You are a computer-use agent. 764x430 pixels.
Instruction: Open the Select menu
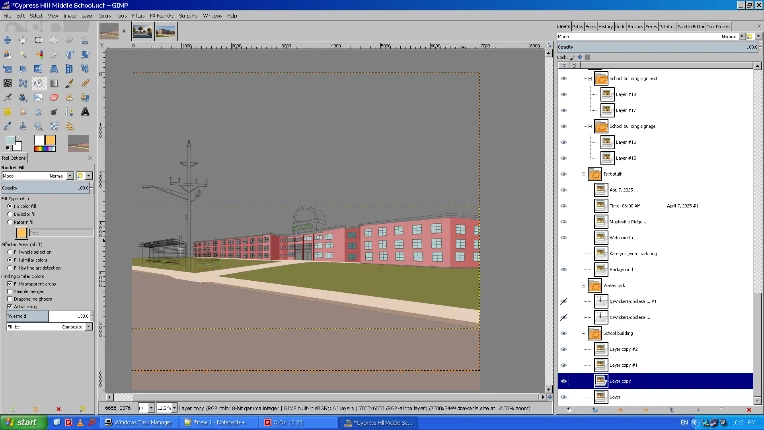(36, 16)
